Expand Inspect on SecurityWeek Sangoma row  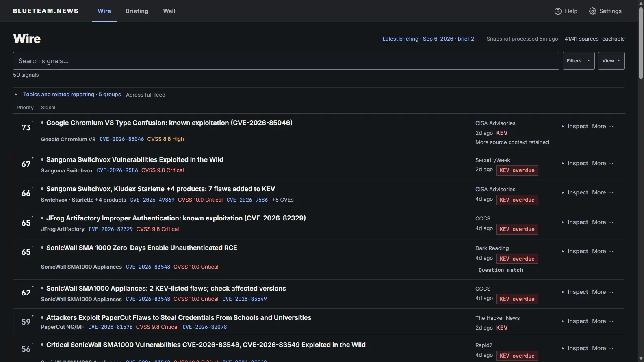(575, 163)
